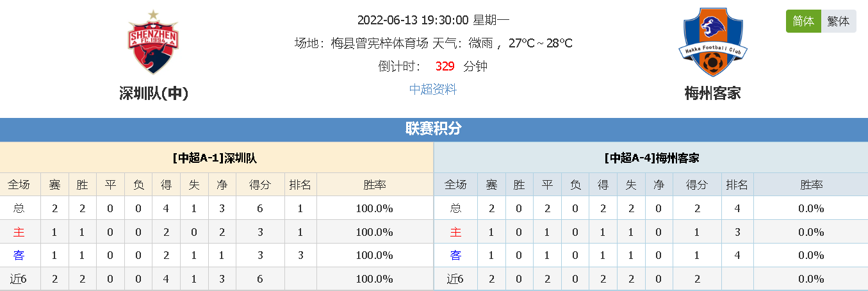Switch language to 繁体
The width and height of the screenshot is (868, 291).
[x=839, y=21]
